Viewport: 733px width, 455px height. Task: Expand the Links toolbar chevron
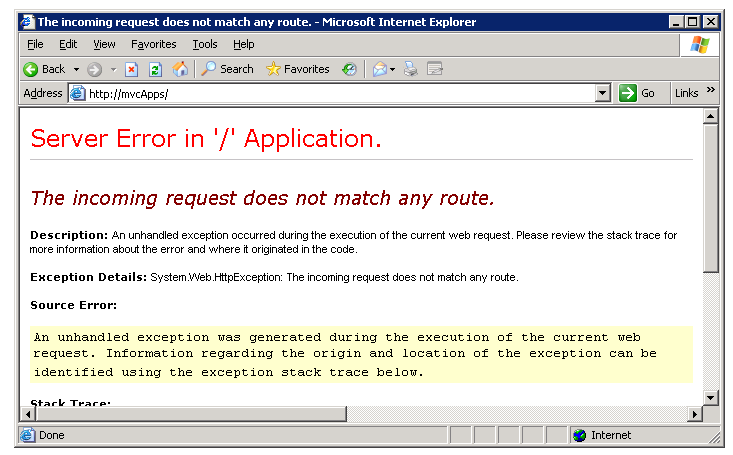click(x=711, y=90)
